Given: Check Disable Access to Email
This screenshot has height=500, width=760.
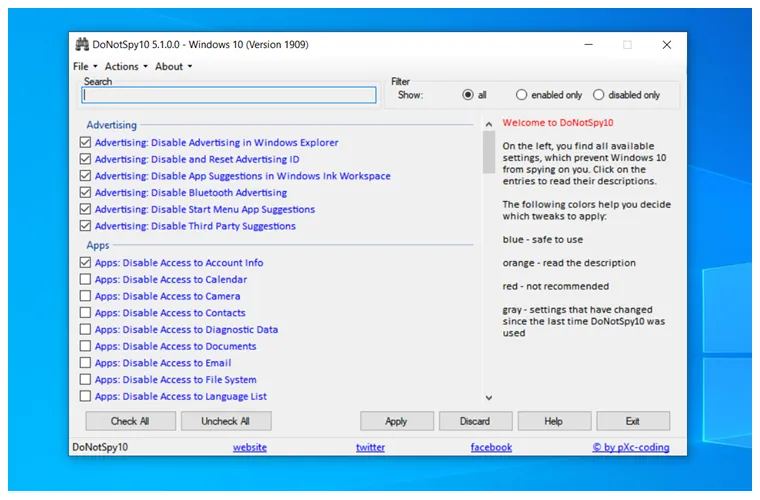Looking at the screenshot, I should point(85,363).
